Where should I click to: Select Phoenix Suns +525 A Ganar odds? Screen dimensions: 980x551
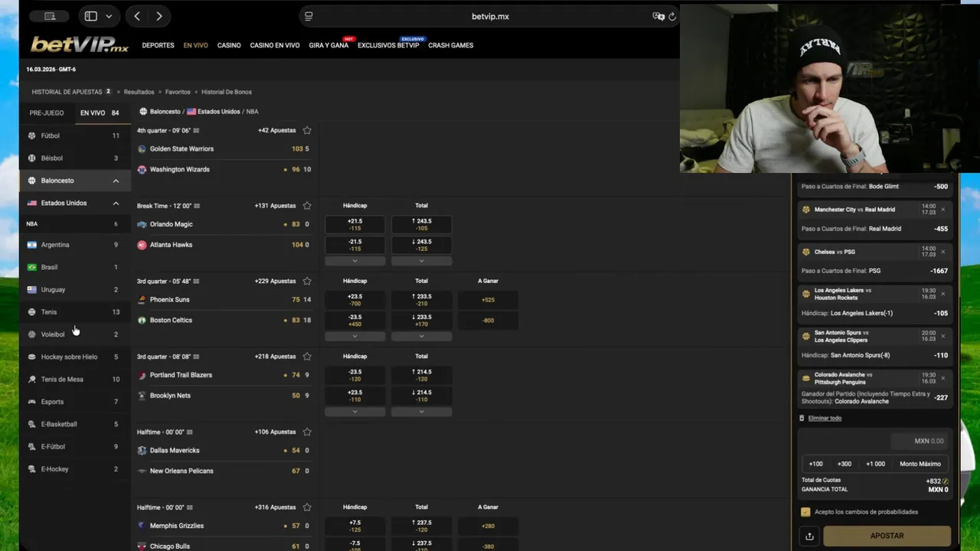pyautogui.click(x=488, y=300)
